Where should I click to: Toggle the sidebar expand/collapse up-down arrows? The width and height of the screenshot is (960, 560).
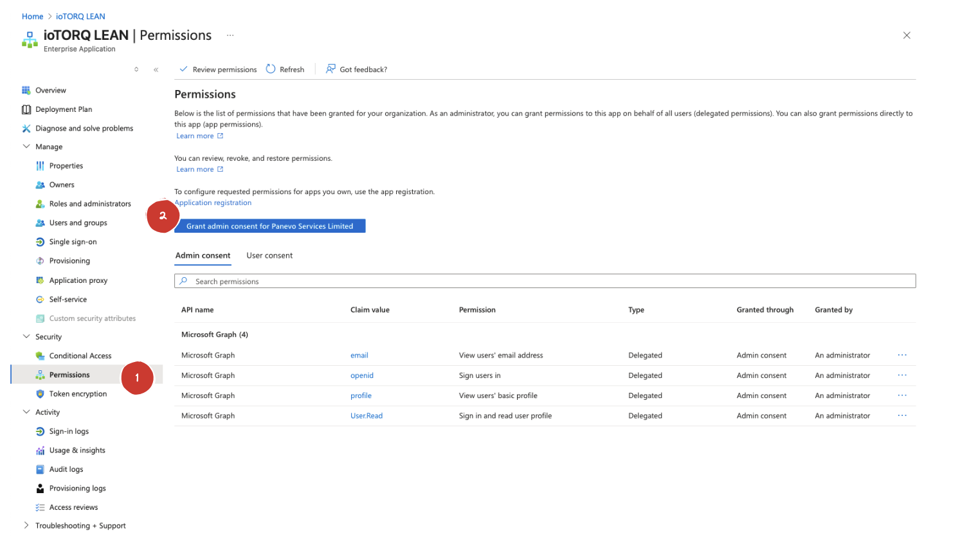tap(136, 69)
